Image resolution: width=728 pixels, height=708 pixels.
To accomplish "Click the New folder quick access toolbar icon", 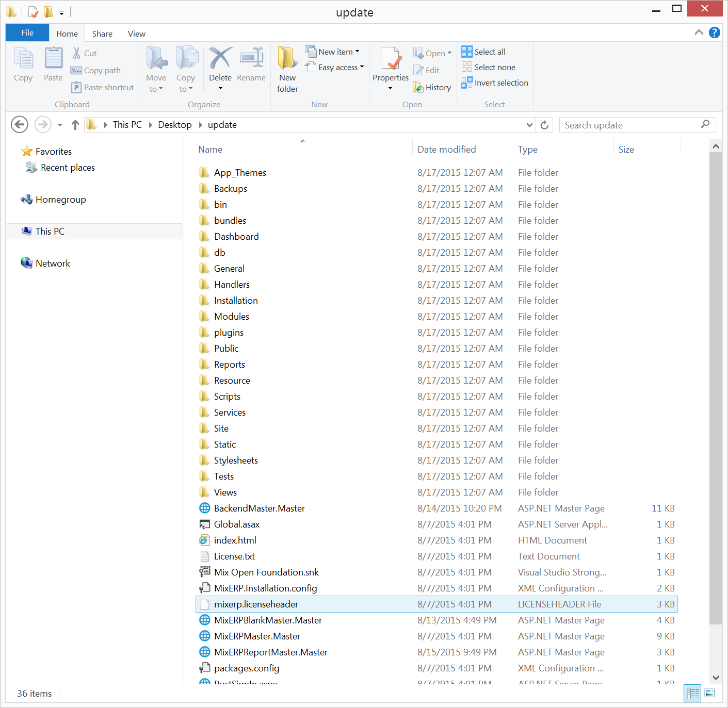I will click(48, 11).
